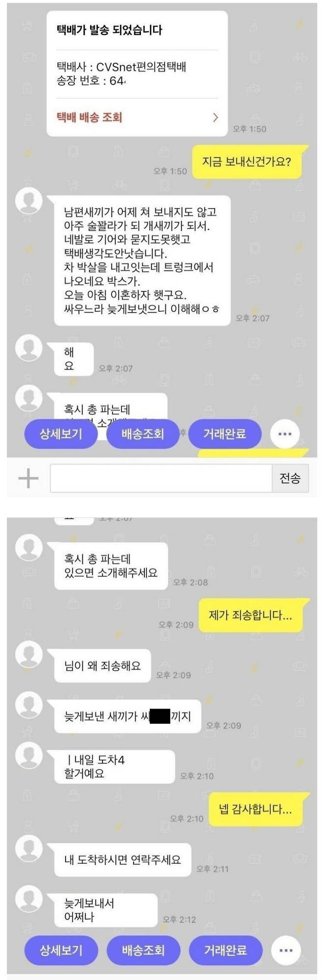Open the three-dots more menu in lower chat
Viewport: 322px width, 980px height.
pyautogui.click(x=286, y=950)
